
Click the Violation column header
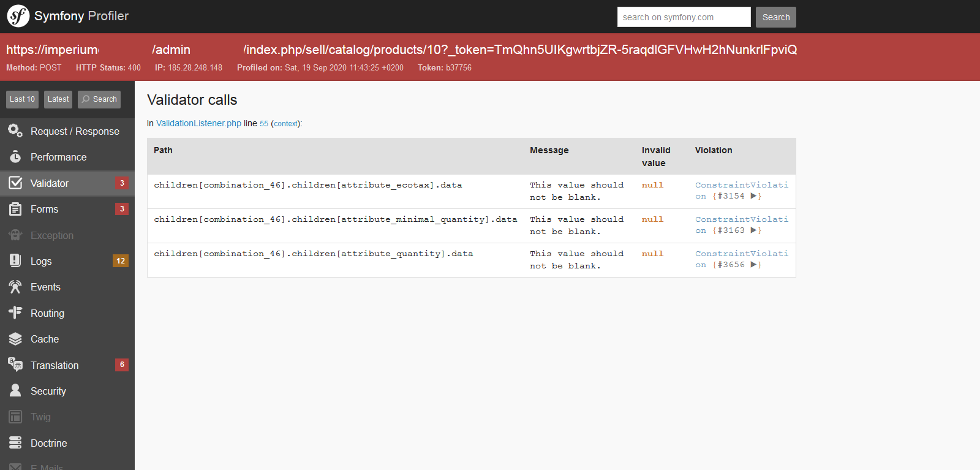[x=714, y=150]
